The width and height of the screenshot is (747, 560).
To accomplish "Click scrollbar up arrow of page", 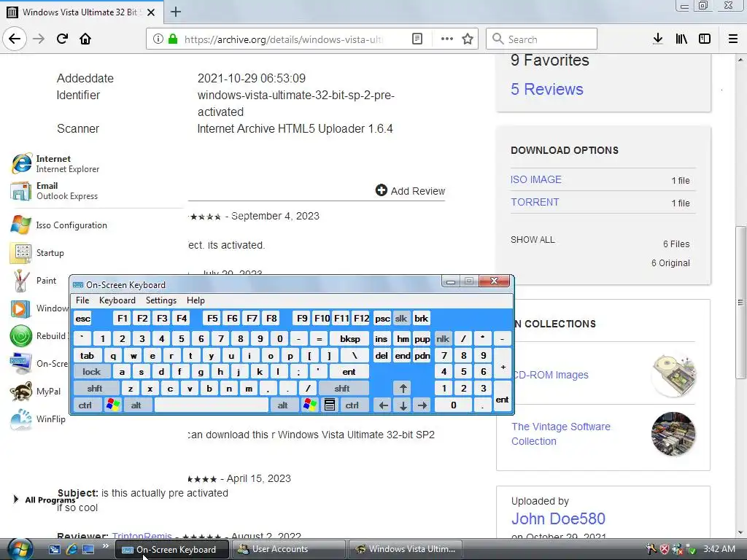I will (740, 60).
